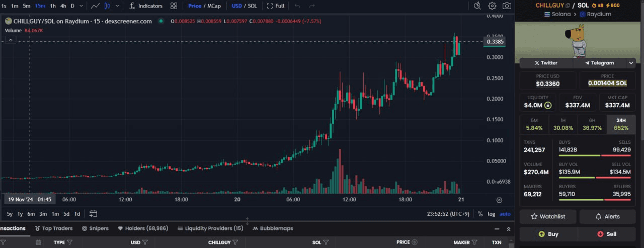Filter transactions by MAKER funnel icon

pyautogui.click(x=475, y=242)
